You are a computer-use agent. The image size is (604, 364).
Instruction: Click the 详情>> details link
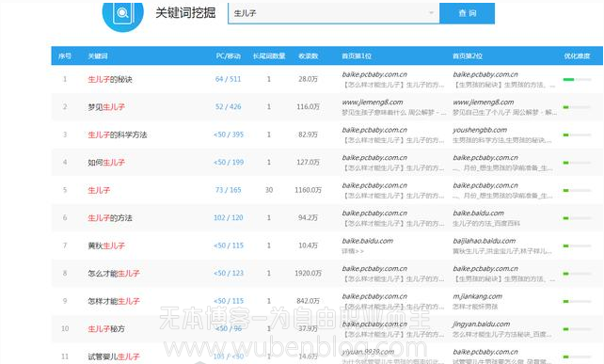click(x=353, y=251)
